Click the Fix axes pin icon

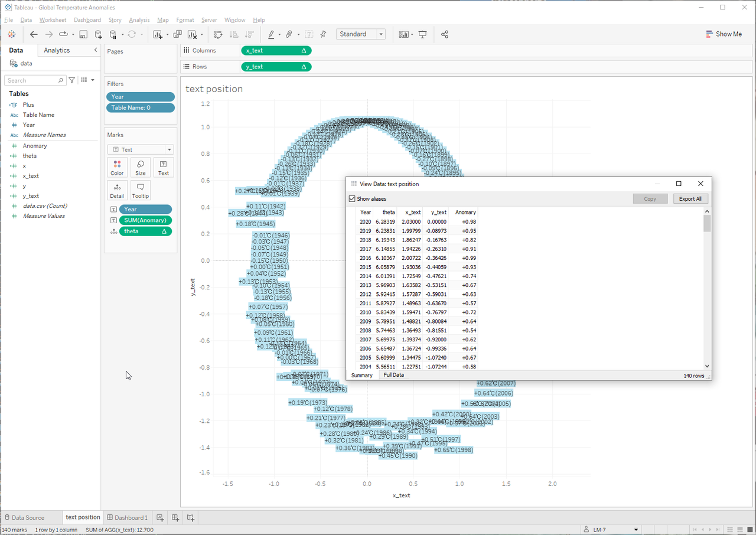pyautogui.click(x=323, y=34)
